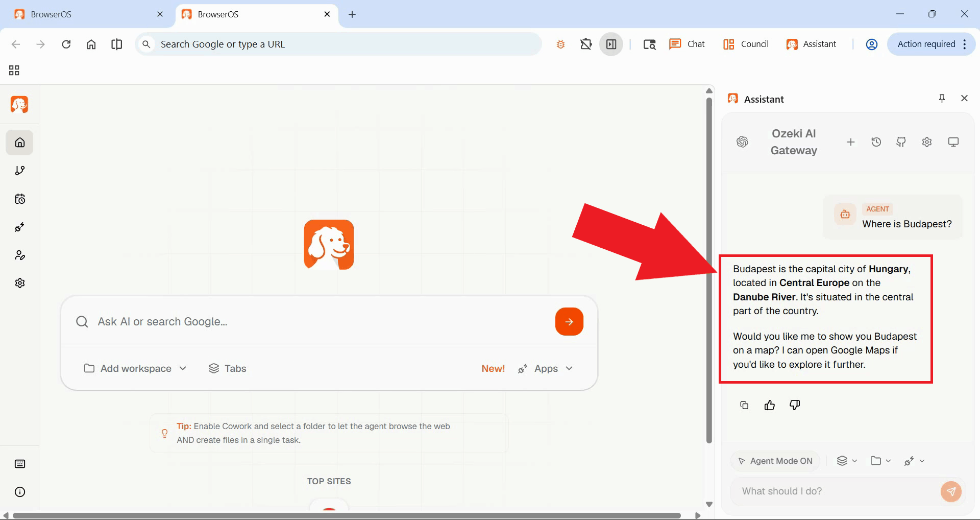The image size is (980, 520).
Task: Toggle Agent Mode ON button
Action: click(x=775, y=461)
